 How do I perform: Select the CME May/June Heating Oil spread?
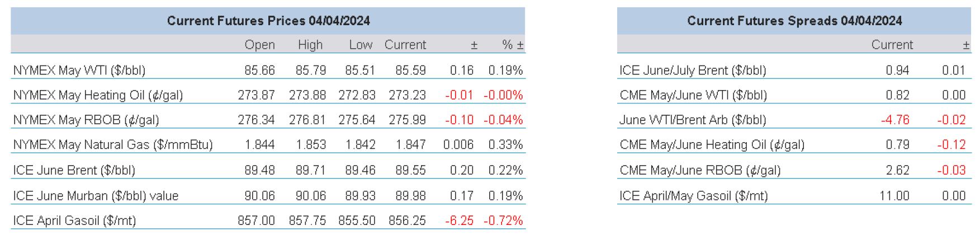pyautogui.click(x=712, y=145)
